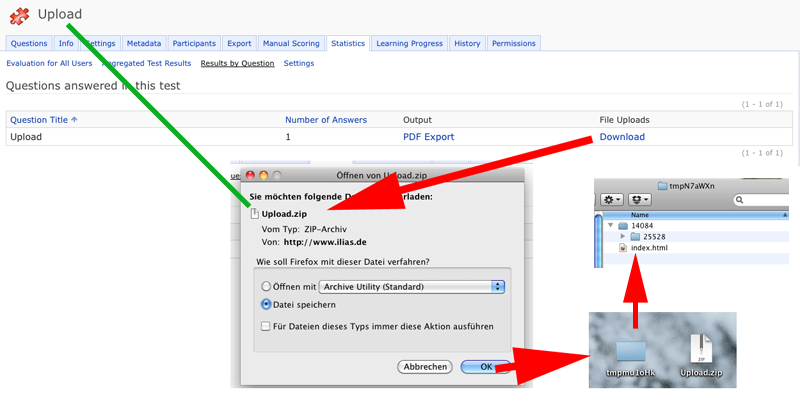
Task: Check 'Für Dateien dieses Typs immer' checkbox
Action: tap(265, 326)
